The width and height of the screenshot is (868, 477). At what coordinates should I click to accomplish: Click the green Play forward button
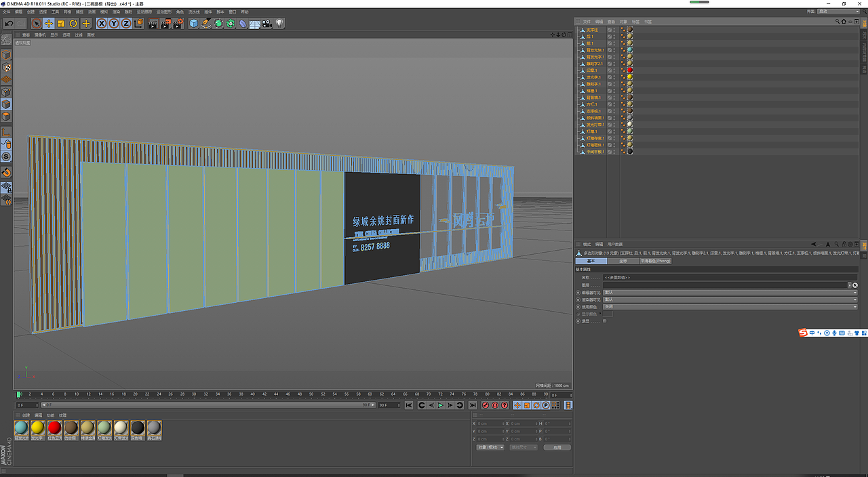[441, 405]
